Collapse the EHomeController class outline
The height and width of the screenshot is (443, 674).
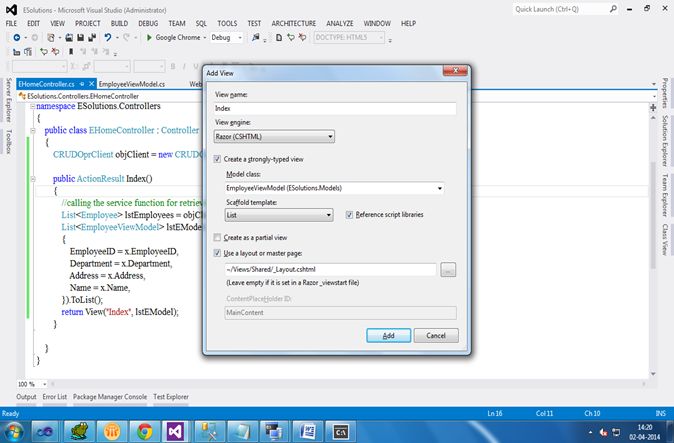[33, 130]
